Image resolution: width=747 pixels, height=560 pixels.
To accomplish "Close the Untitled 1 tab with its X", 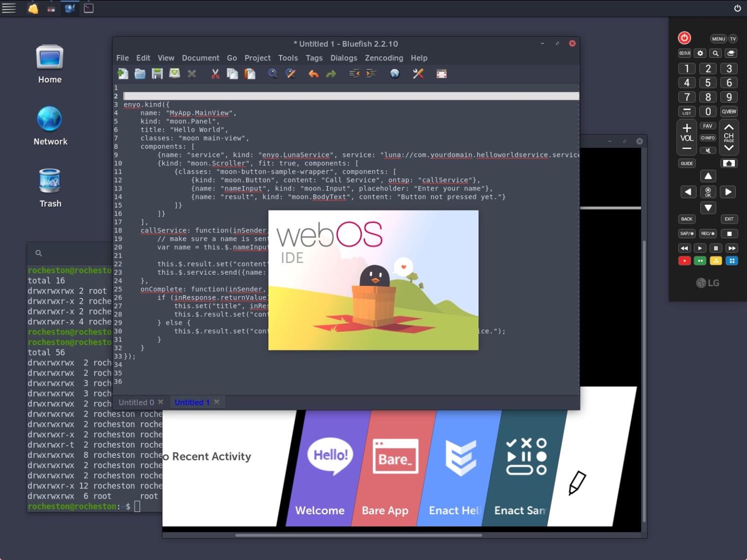I will [216, 402].
